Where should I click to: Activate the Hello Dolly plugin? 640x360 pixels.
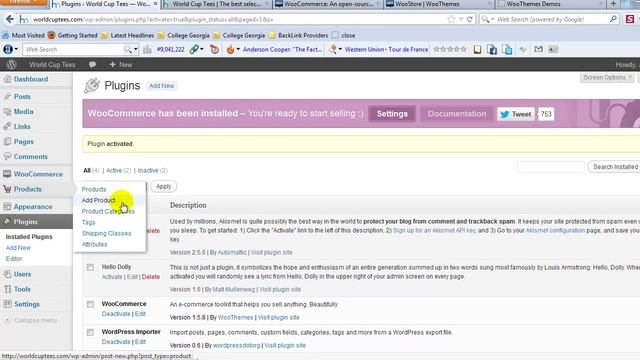pyautogui.click(x=112, y=277)
